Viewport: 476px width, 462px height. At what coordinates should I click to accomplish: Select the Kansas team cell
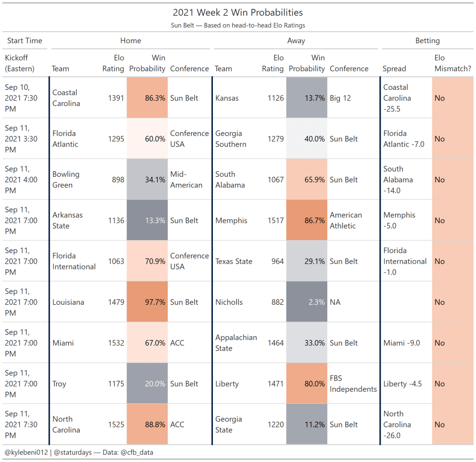point(227,98)
